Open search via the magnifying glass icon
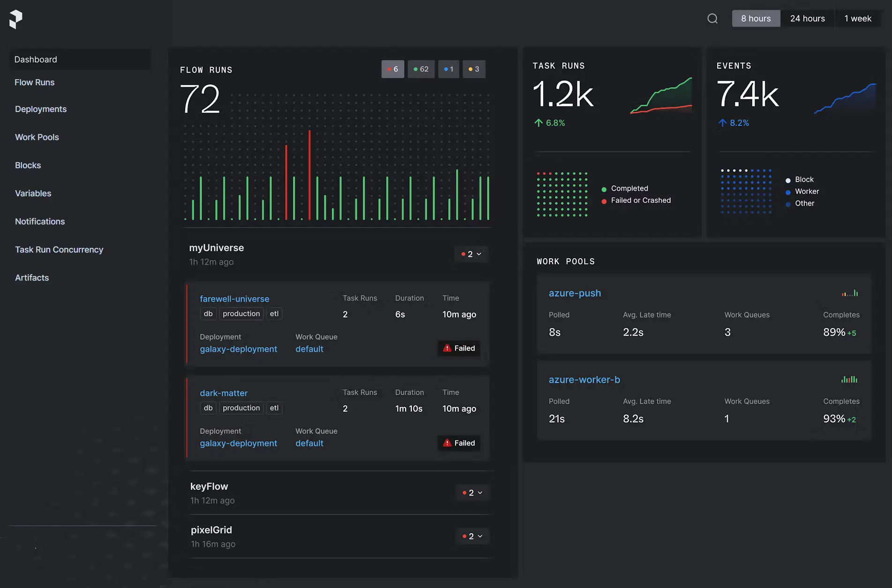Viewport: 892px width, 588px height. (x=712, y=18)
